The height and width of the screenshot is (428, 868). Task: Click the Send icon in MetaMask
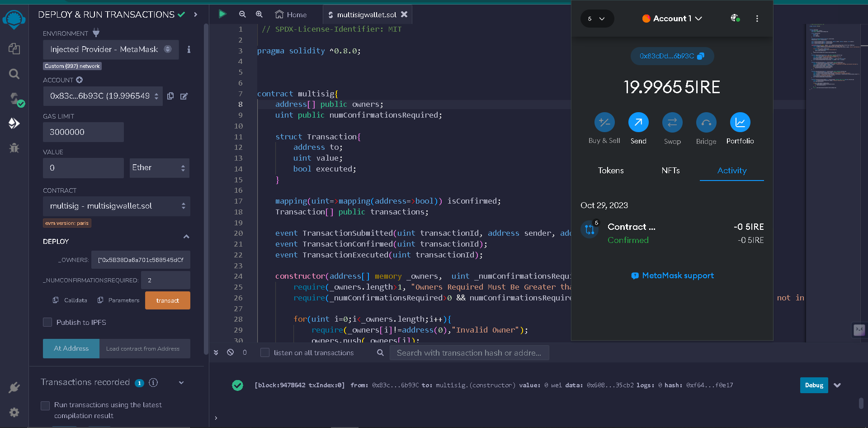pyautogui.click(x=638, y=123)
